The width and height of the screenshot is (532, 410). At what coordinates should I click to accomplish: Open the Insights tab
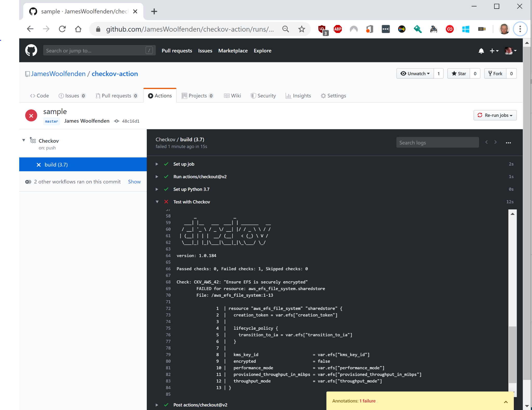click(x=298, y=96)
